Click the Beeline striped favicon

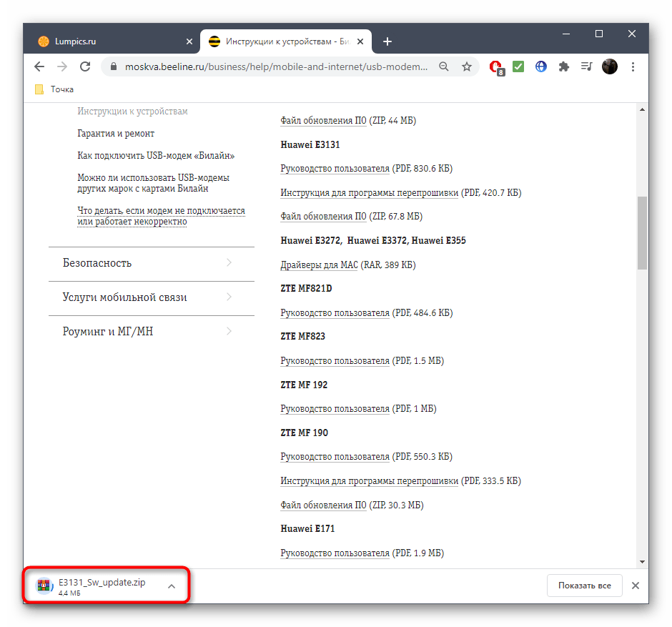point(214,41)
